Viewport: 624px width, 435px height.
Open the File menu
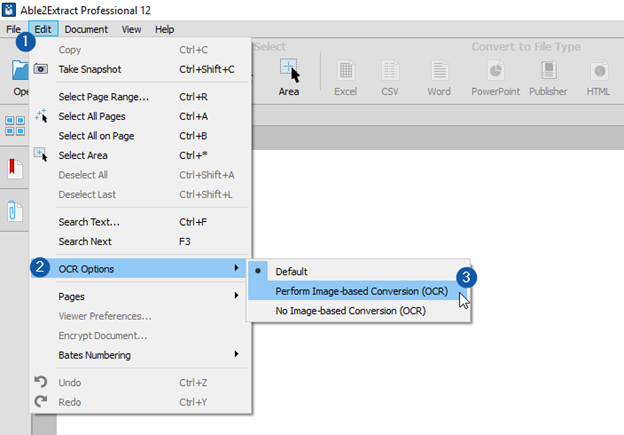click(x=13, y=29)
